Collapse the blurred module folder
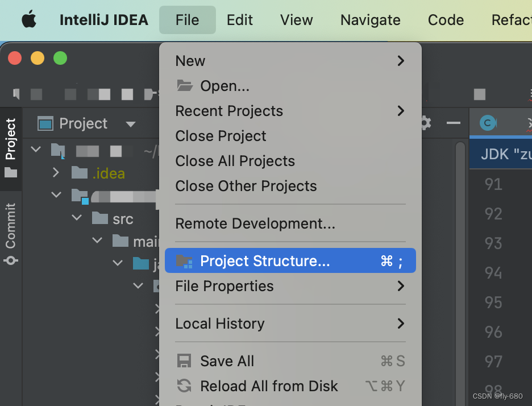This screenshot has height=406, width=532. 56,194
